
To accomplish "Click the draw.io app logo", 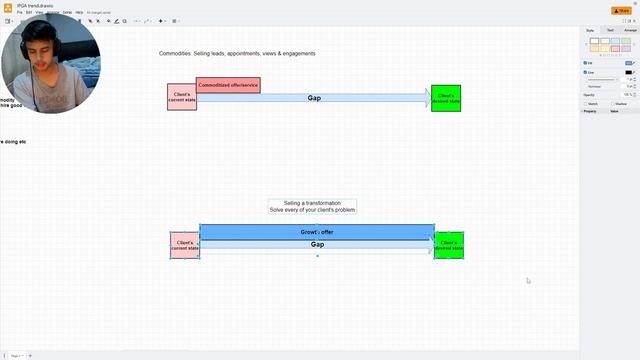I will pyautogui.click(x=8, y=8).
